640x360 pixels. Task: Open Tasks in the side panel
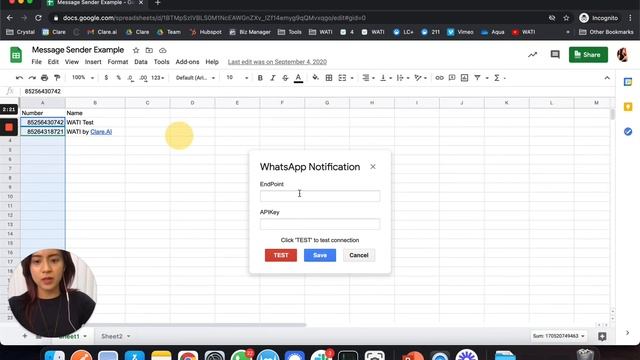click(x=628, y=131)
